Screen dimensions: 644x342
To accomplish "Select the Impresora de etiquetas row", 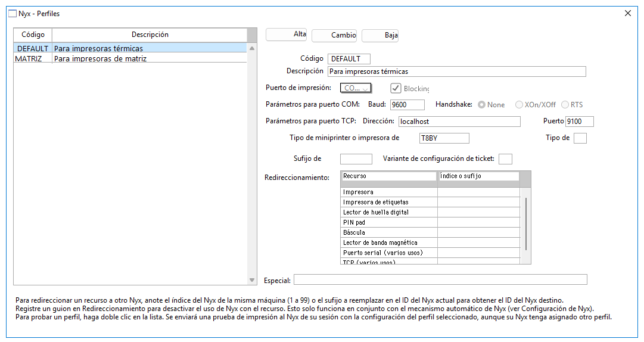I will pos(431,202).
